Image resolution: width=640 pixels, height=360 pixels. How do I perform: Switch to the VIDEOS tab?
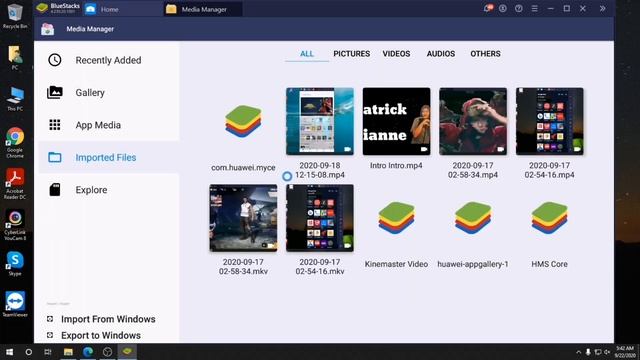pyautogui.click(x=396, y=53)
